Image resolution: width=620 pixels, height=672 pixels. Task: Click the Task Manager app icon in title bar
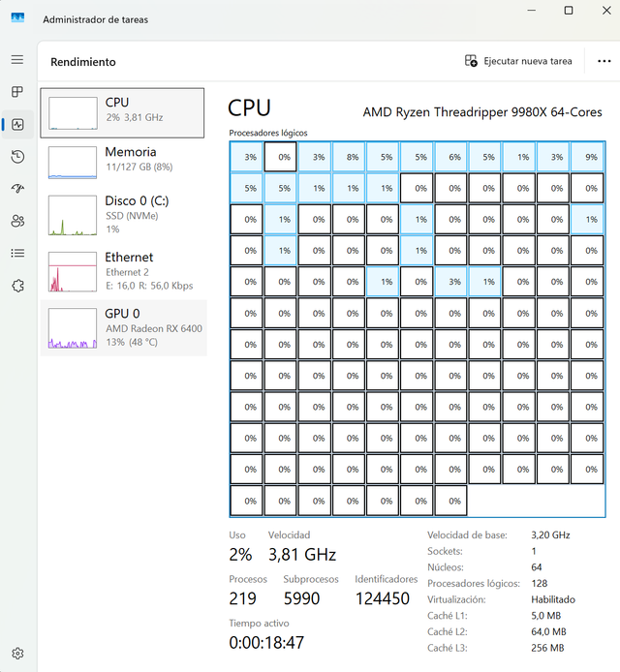point(17,18)
